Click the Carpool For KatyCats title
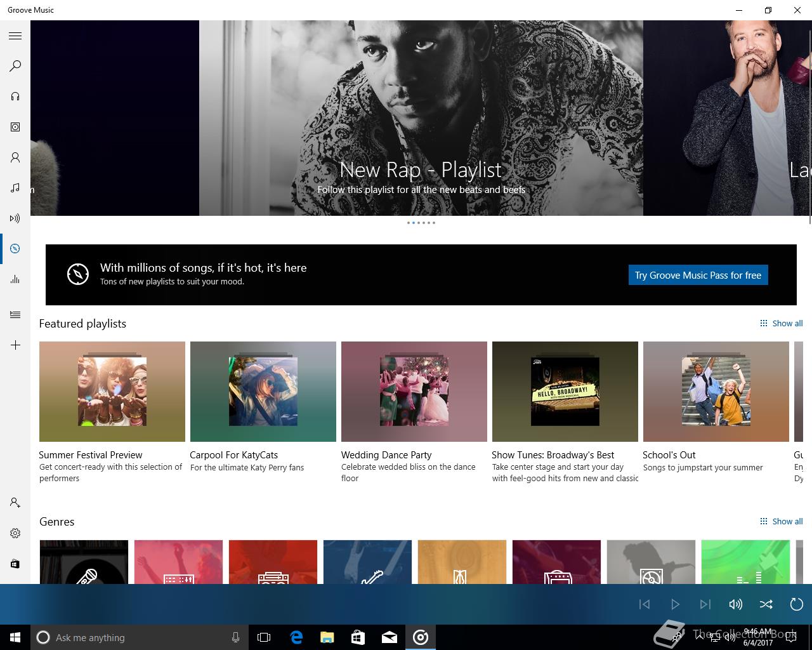Viewport: 812px width, 650px height. 234,454
